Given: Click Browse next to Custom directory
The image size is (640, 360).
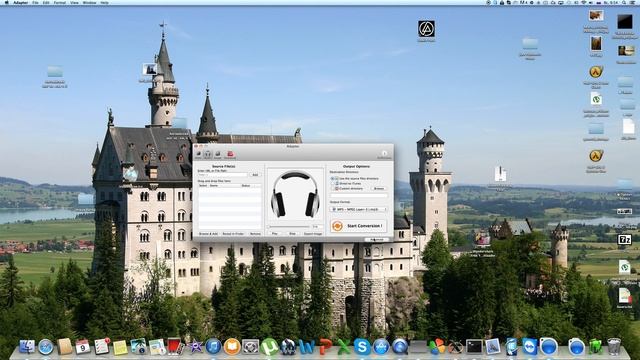Looking at the screenshot, I should pos(379,189).
